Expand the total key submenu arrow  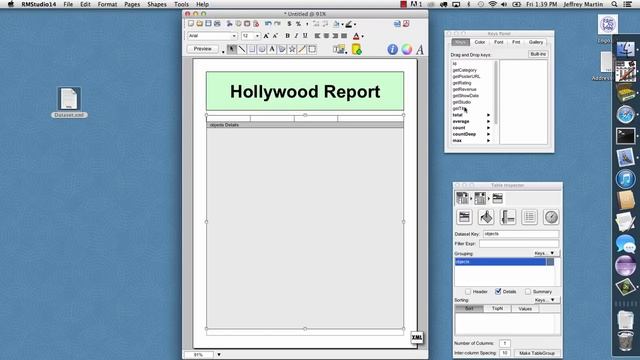[488, 115]
